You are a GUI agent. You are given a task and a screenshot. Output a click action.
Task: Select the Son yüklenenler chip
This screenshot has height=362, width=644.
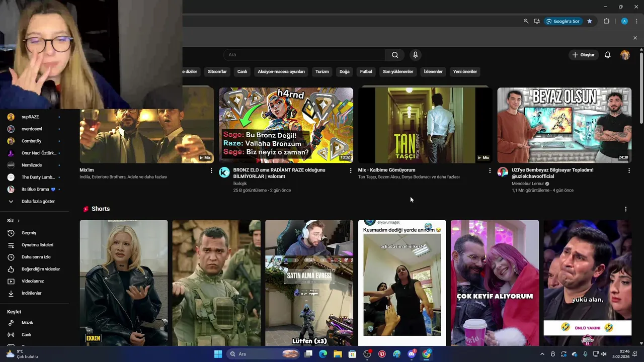(x=398, y=71)
